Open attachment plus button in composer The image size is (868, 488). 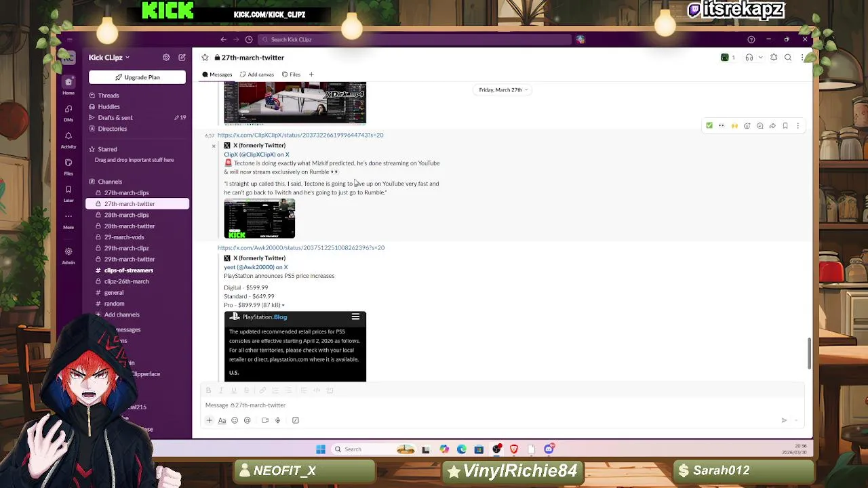tap(209, 420)
